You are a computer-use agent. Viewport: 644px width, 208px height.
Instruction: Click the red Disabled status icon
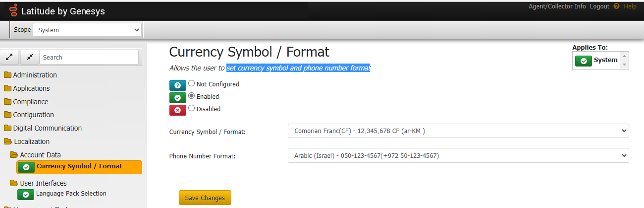(x=177, y=110)
